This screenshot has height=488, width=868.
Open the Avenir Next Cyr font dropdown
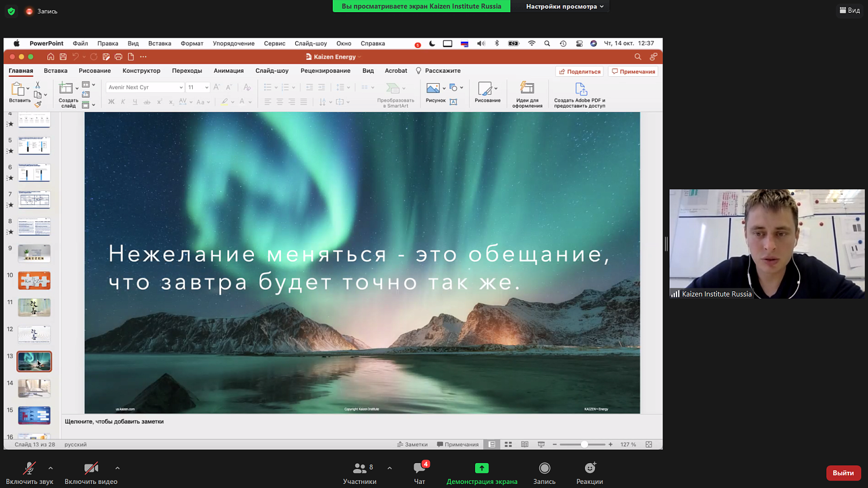[x=181, y=87]
